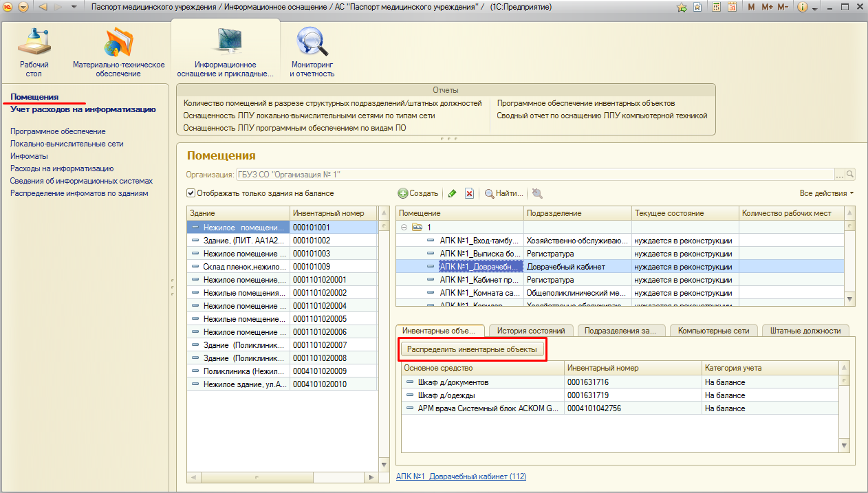The image size is (868, 493).
Task: Open the calendar icon in title bar
Action: coord(732,7)
